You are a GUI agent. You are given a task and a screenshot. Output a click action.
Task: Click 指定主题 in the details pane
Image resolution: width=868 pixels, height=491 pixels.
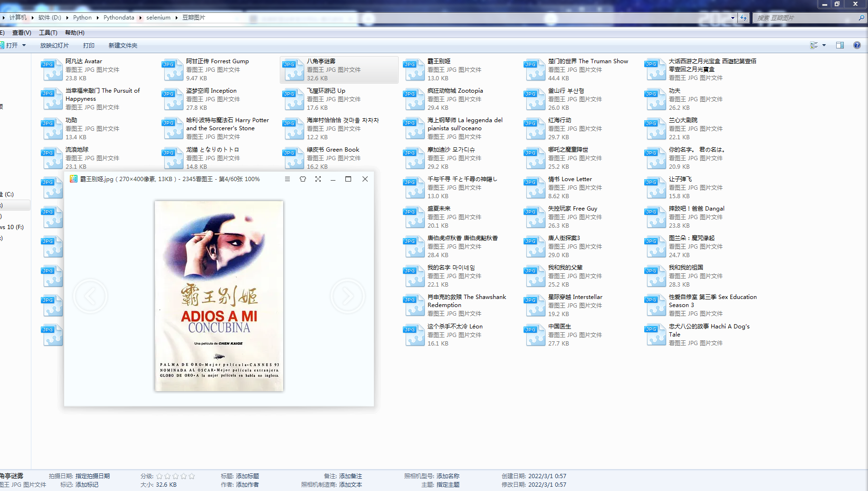pyautogui.click(x=448, y=485)
